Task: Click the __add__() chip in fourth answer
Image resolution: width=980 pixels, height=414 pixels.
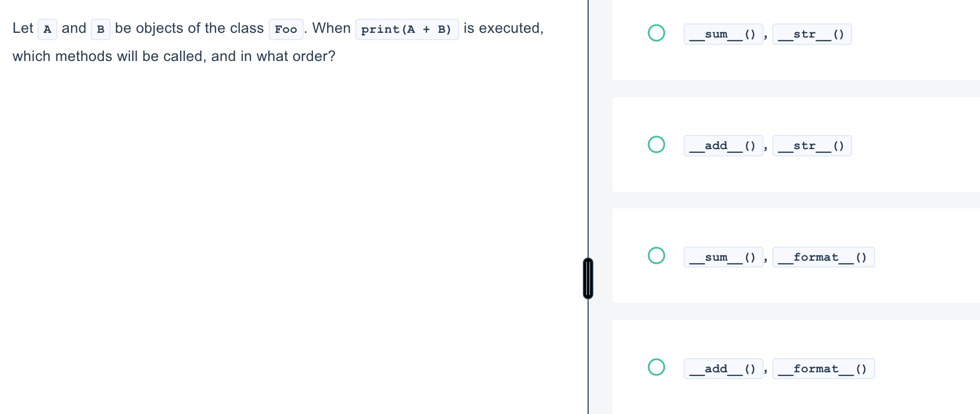Action: [x=723, y=369]
